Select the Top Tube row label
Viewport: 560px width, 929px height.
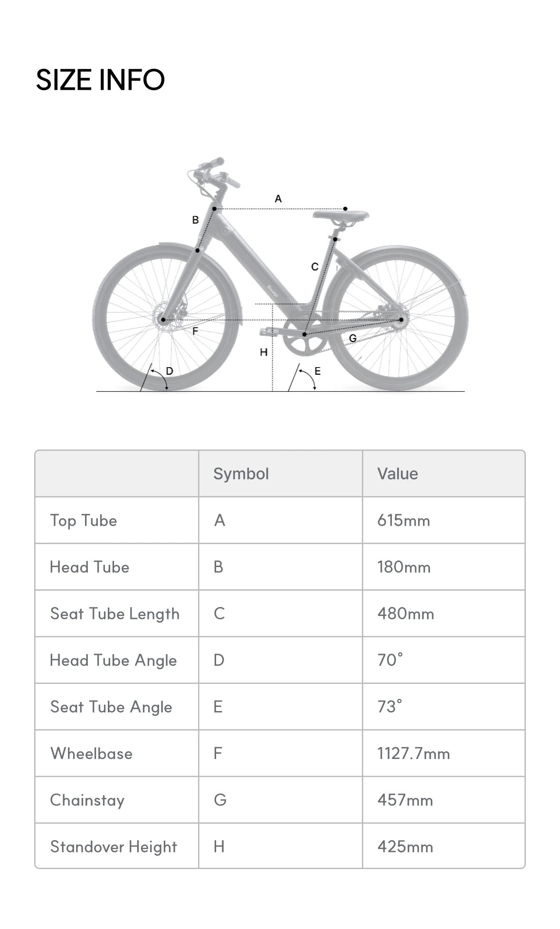84,521
